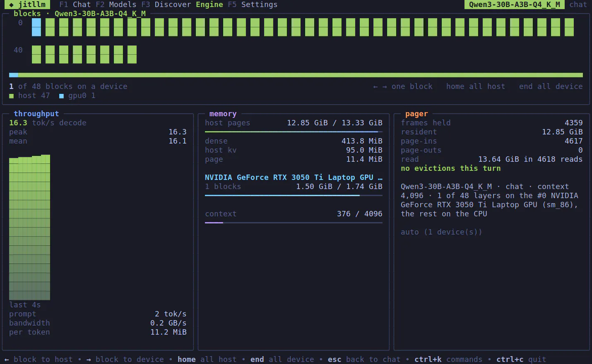592x364 pixels.
Task: Click the 'frames held 4359' row
Action: [x=492, y=123]
